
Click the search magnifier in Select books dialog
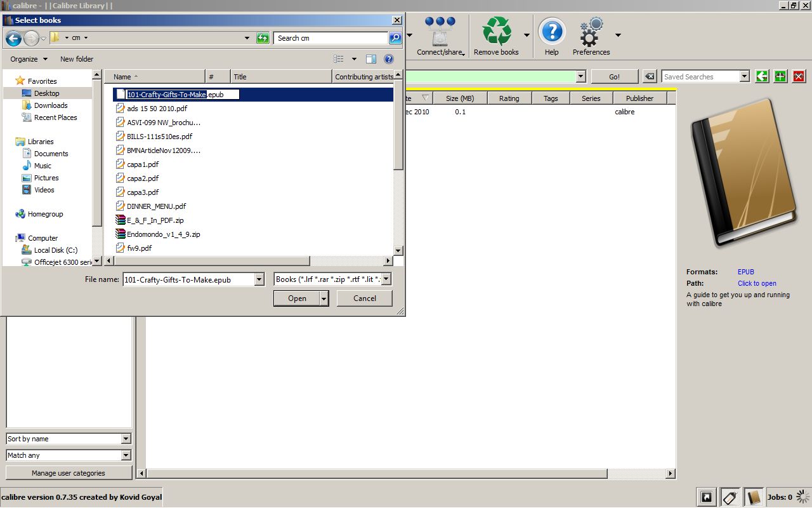tap(395, 38)
